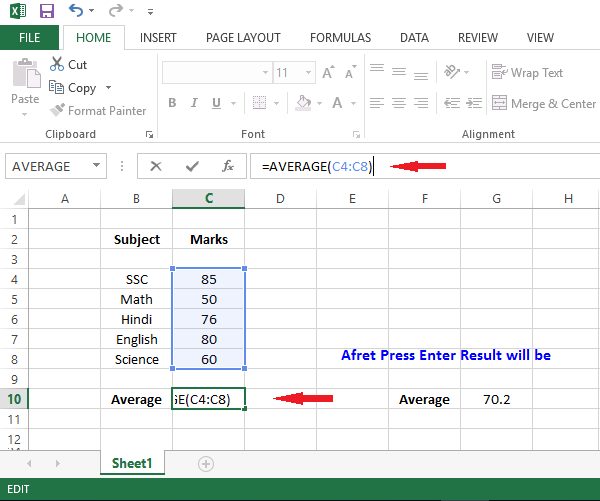Click the Excel application logo icon
The image size is (600, 501).
18,11
